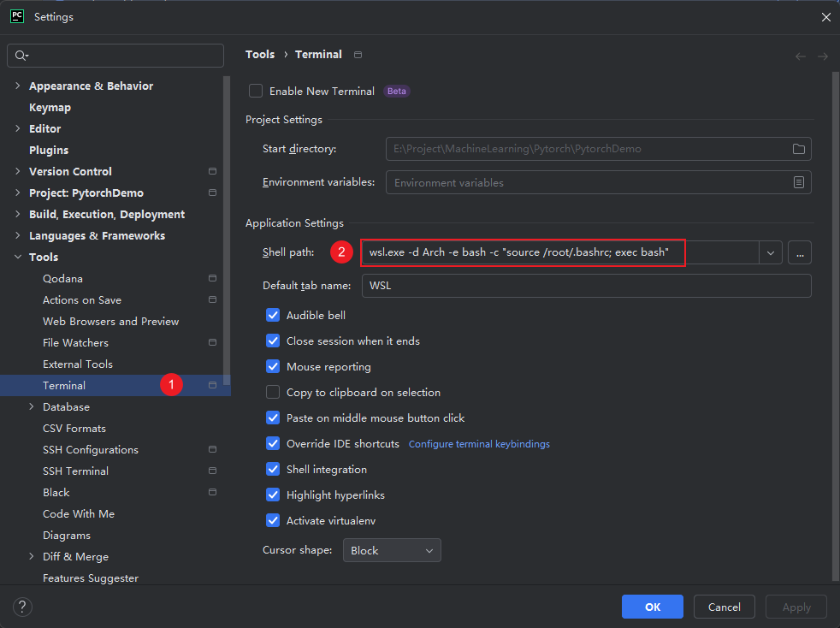
Task: Uncheck Override IDE shortcuts
Action: (x=273, y=444)
